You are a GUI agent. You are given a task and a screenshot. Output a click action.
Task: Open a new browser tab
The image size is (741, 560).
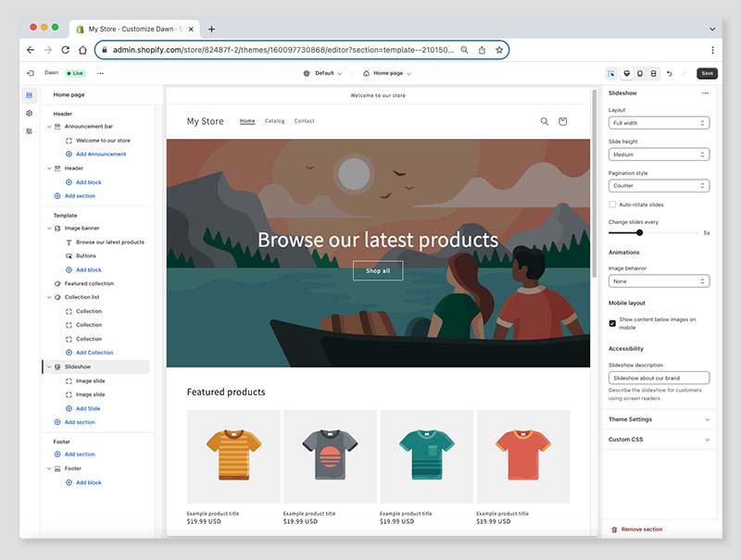click(x=212, y=30)
